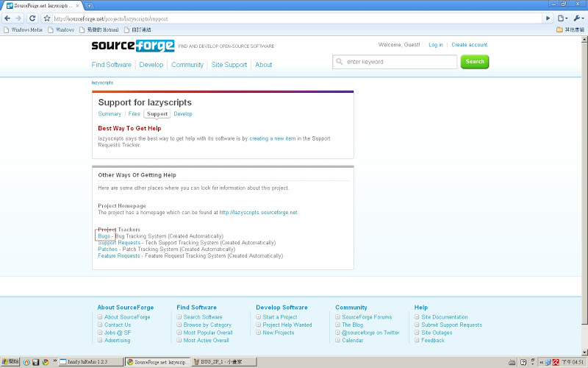Switch to handy hiRadio 1.2.3 taskbar window
The width and height of the screenshot is (588, 368).
click(91, 362)
